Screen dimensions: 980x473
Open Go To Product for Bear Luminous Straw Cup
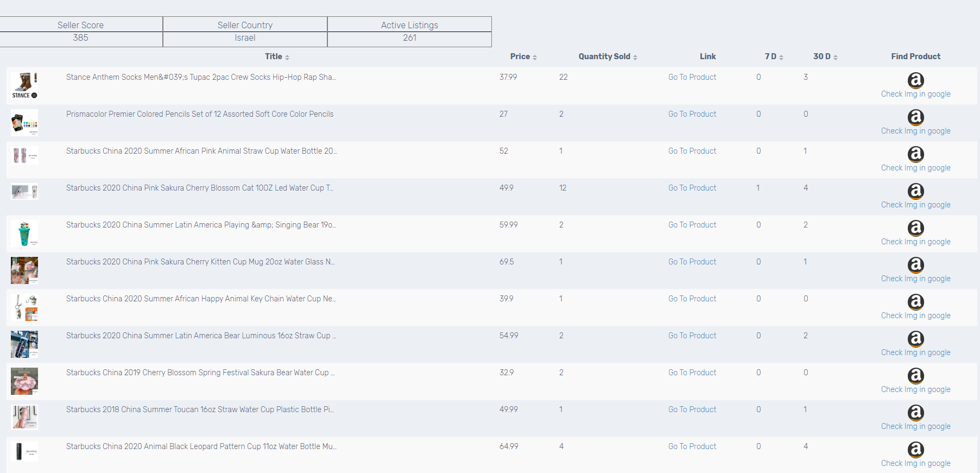coord(692,336)
